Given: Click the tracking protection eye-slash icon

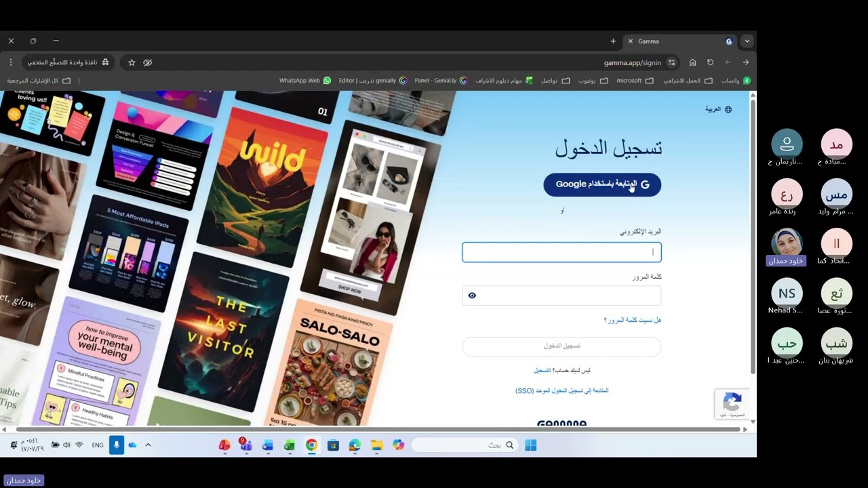Looking at the screenshot, I should click(x=148, y=62).
